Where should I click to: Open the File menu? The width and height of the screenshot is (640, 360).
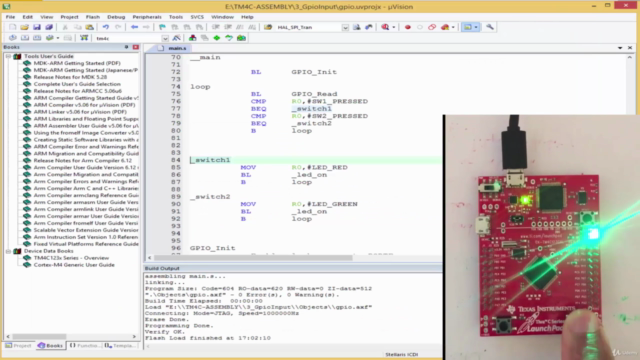10,17
